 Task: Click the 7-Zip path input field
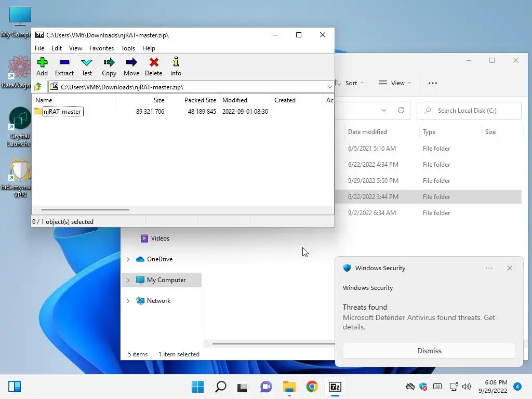(191, 87)
